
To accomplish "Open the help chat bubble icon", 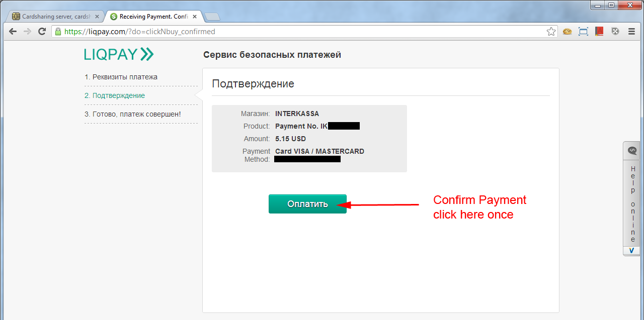I will [x=632, y=150].
